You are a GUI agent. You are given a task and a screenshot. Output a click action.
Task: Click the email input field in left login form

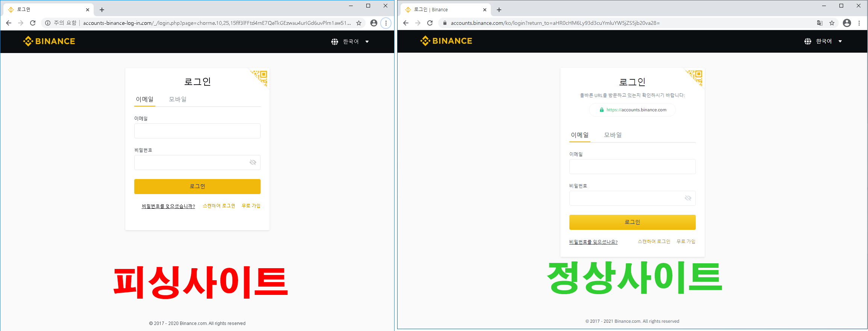click(197, 131)
